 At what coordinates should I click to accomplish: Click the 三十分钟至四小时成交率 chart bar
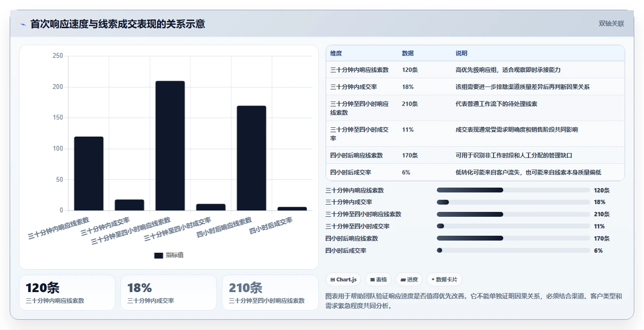[x=211, y=207]
